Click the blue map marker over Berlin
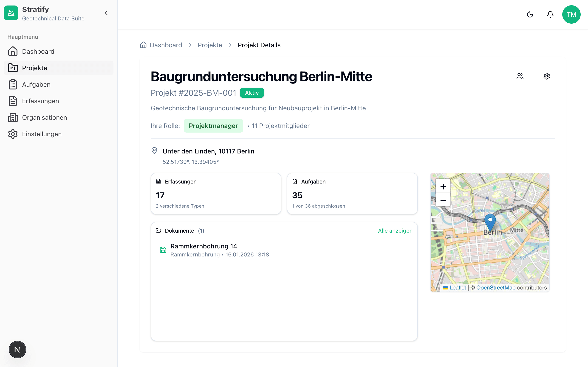The image size is (588, 367). [490, 221]
